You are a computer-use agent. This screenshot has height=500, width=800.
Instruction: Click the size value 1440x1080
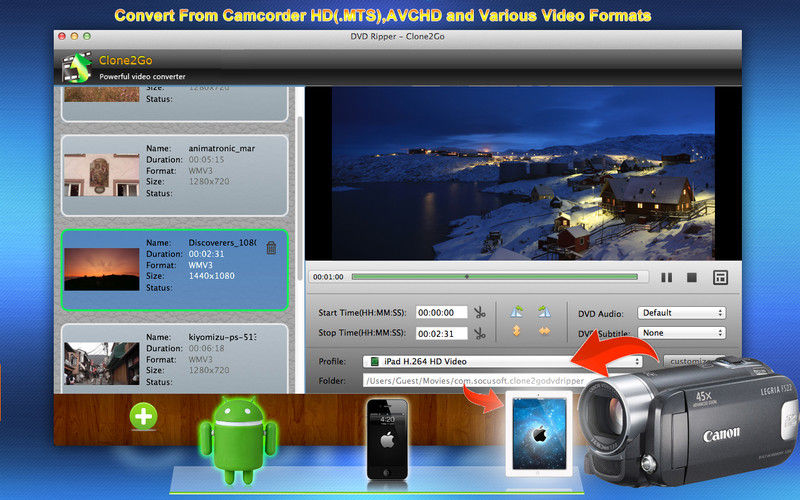211,276
